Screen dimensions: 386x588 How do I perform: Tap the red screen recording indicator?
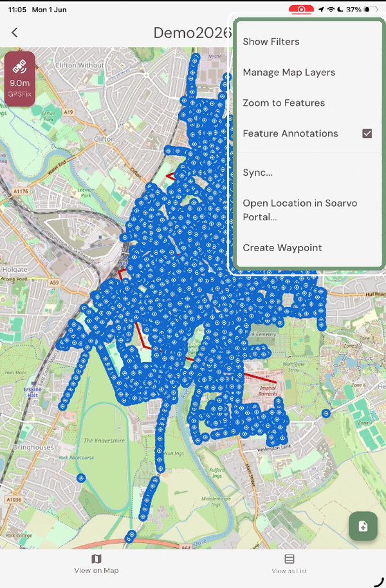pyautogui.click(x=301, y=9)
